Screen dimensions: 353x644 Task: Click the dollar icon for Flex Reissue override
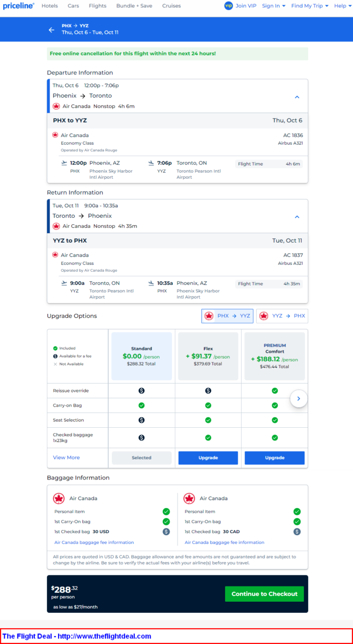[208, 391]
